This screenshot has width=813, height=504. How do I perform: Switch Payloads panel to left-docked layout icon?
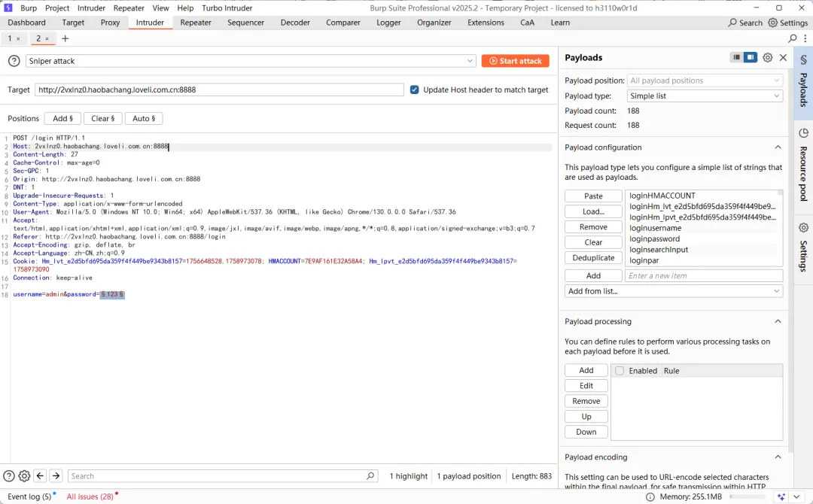coord(736,57)
